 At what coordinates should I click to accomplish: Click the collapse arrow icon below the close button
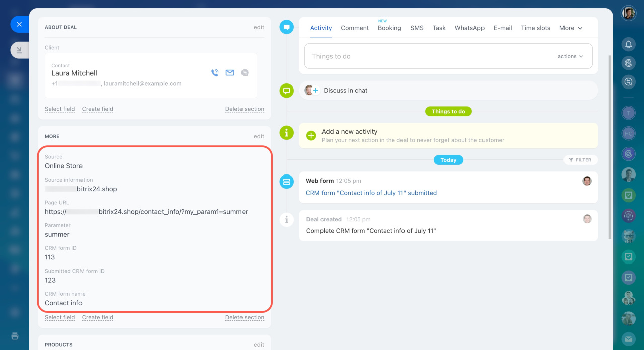point(19,50)
